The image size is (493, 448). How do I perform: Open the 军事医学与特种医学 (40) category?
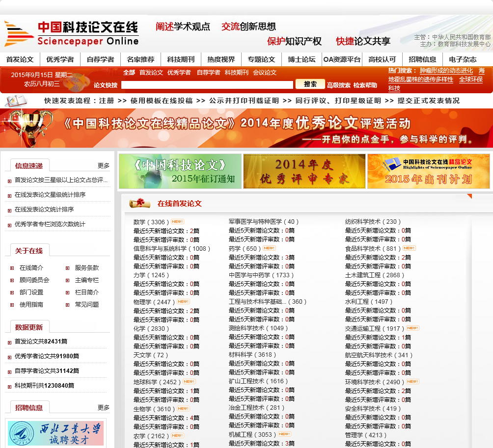(264, 221)
